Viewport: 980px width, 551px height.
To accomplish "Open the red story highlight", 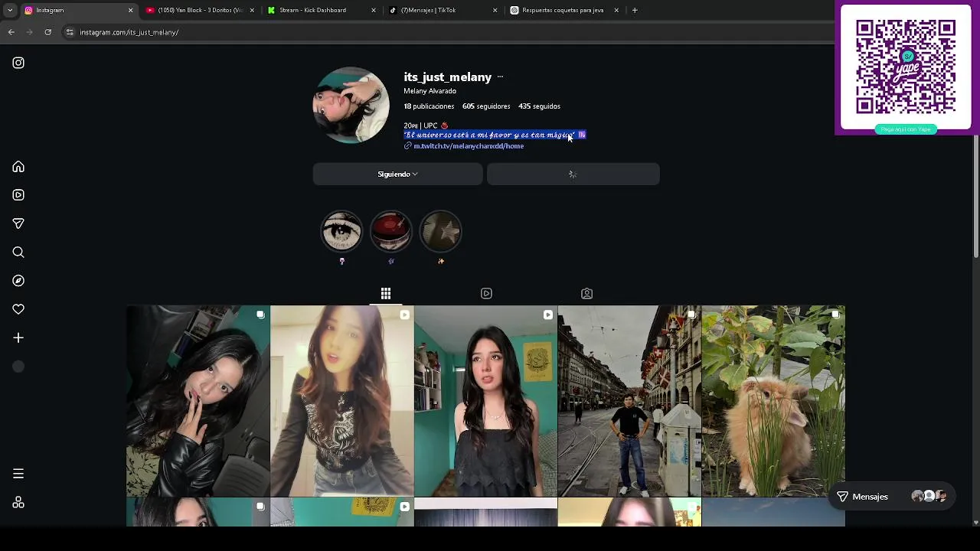I will 391,231.
